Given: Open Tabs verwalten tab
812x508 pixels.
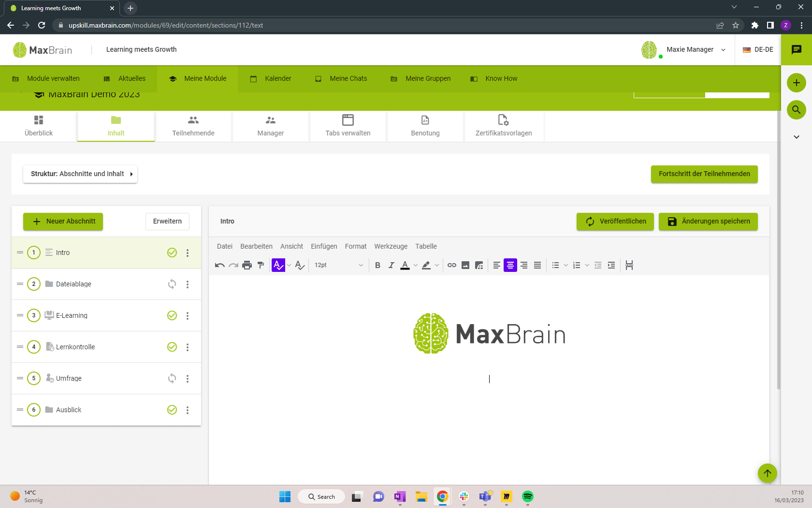Looking at the screenshot, I should pos(348,126).
